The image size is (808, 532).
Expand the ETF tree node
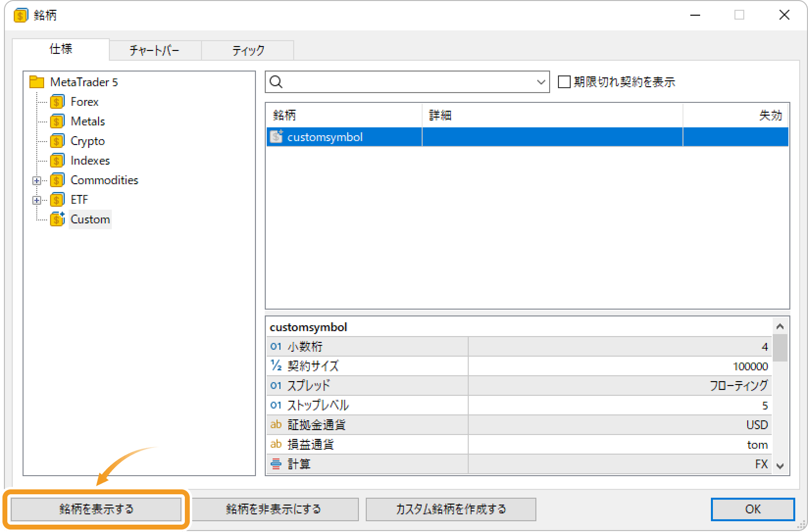[x=37, y=200]
